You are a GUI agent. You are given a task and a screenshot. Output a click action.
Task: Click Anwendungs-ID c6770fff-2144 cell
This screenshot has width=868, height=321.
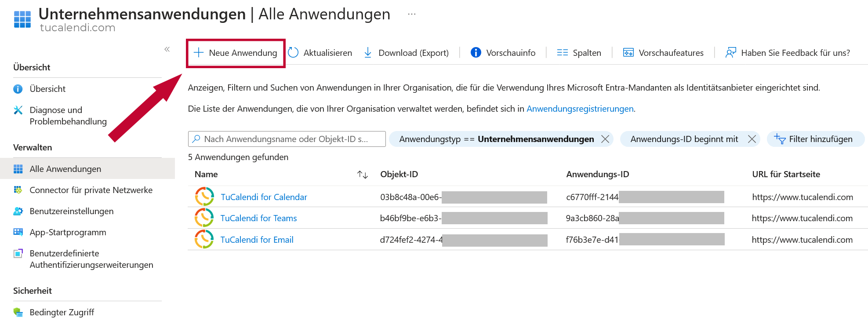(645, 197)
